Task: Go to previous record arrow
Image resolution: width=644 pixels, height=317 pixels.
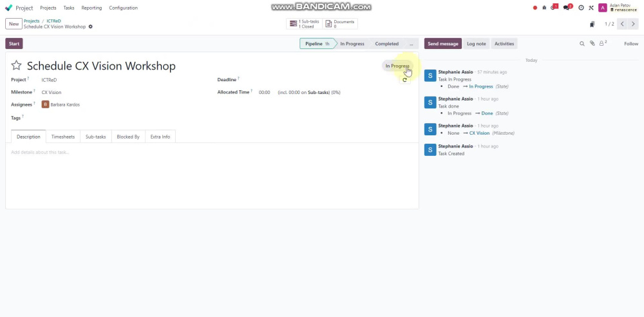Action: [x=622, y=24]
